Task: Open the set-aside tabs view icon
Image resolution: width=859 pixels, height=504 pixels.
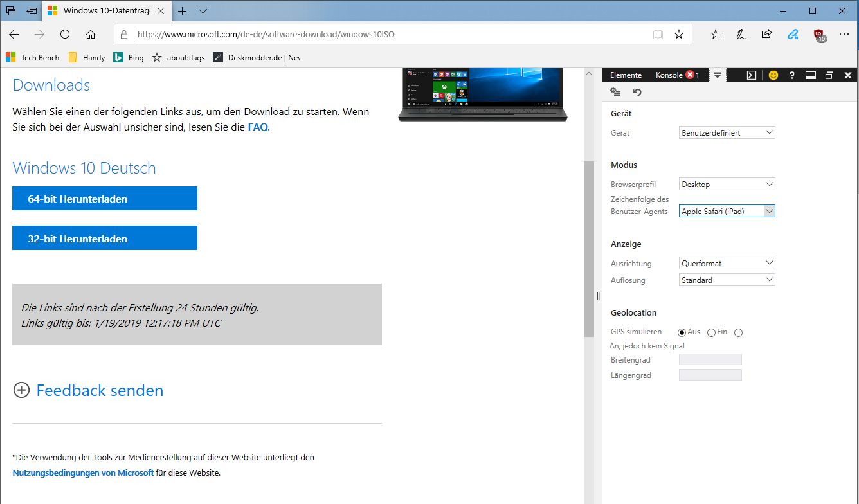Action: 11,11
